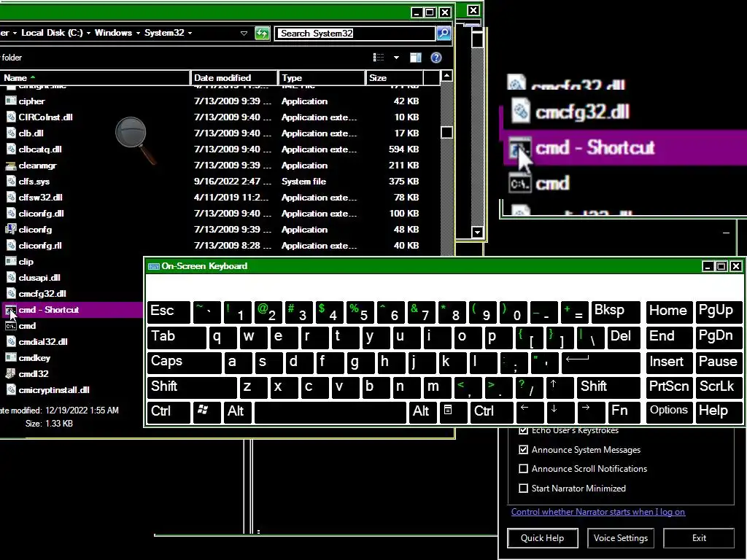747x560 pixels.
Task: Uncheck Echo User's Keystrokes in Narrator
Action: click(523, 430)
